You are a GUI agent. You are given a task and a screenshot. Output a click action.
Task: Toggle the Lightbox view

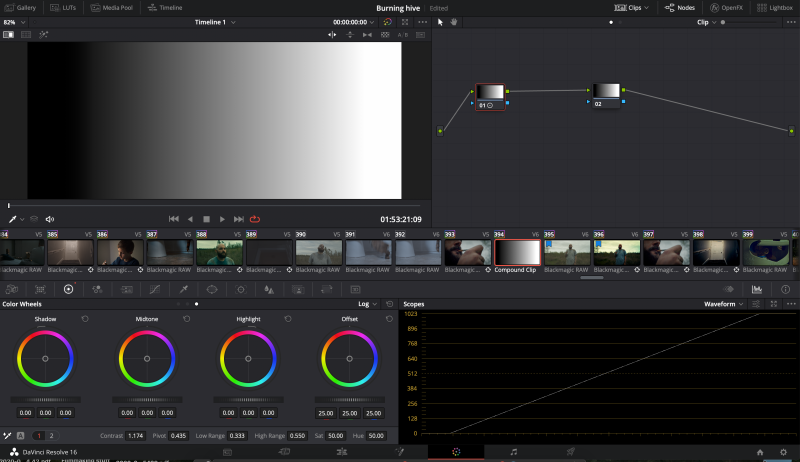click(775, 7)
